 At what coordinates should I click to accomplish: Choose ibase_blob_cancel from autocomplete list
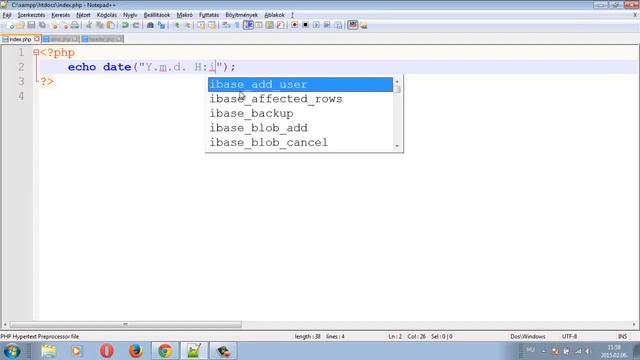point(300,142)
